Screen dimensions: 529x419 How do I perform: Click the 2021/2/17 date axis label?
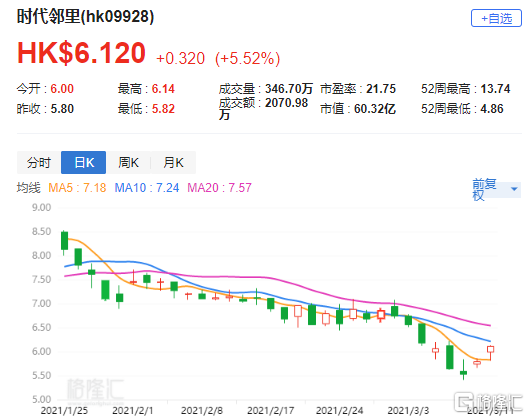point(271,411)
